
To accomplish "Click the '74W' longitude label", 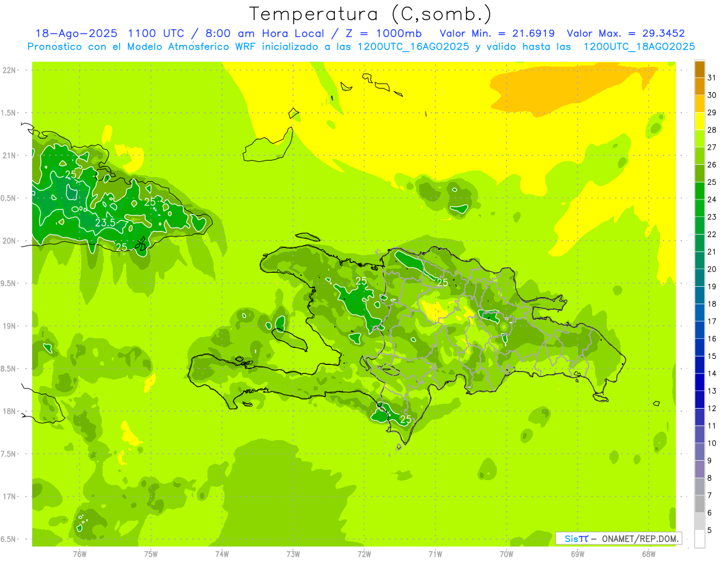I will coord(222,554).
